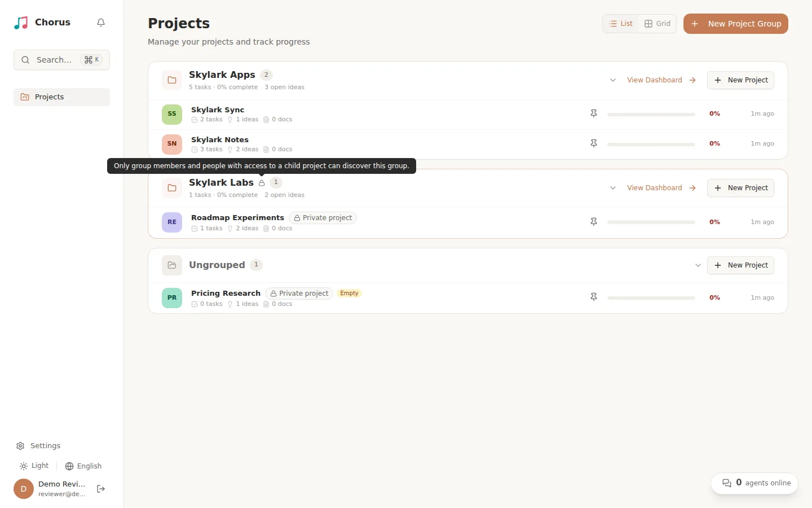Click the Skylark Labs folder icon

pyautogui.click(x=172, y=188)
